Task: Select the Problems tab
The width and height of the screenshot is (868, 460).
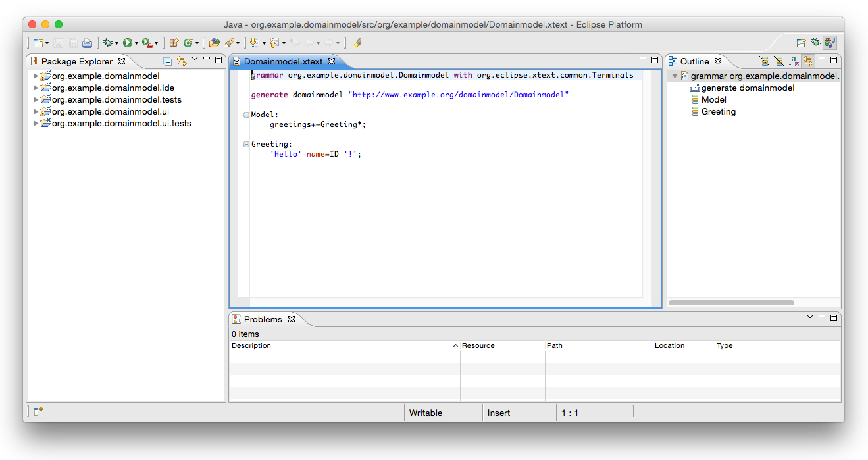Action: point(263,320)
